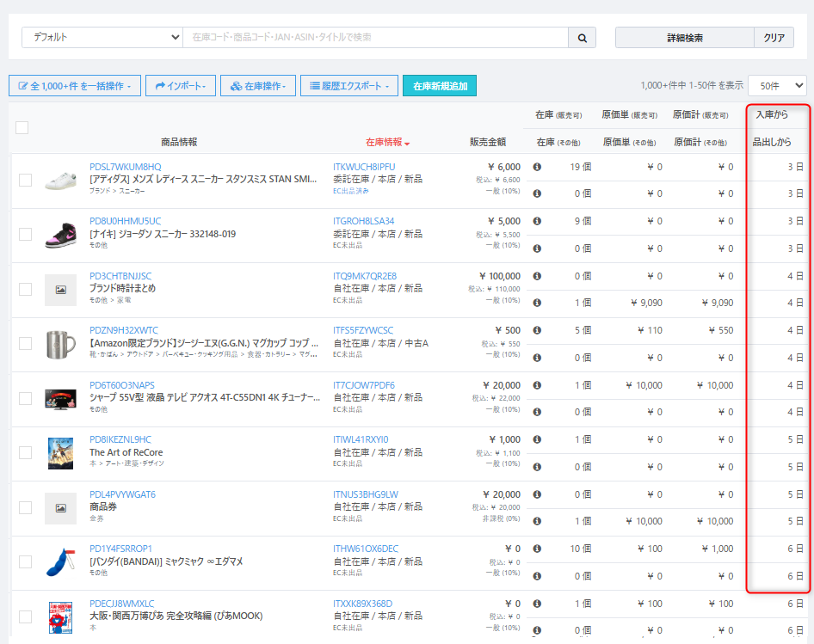
Task: Open the 履歴エクスポート menu
Action: tap(349, 86)
